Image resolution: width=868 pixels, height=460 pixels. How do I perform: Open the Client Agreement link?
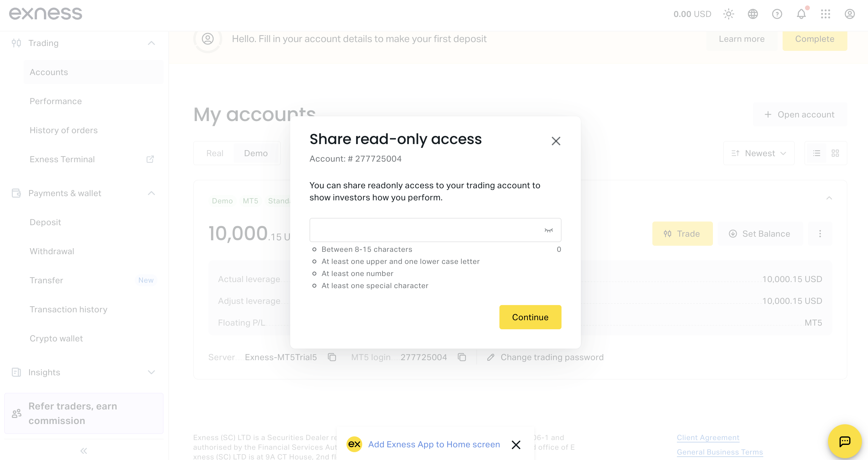(708, 437)
